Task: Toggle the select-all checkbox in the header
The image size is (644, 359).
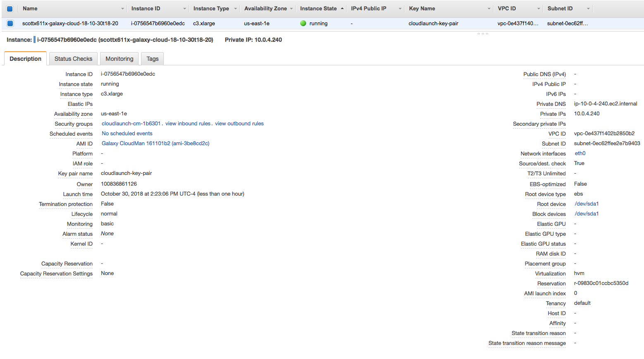Action: pyautogui.click(x=10, y=8)
